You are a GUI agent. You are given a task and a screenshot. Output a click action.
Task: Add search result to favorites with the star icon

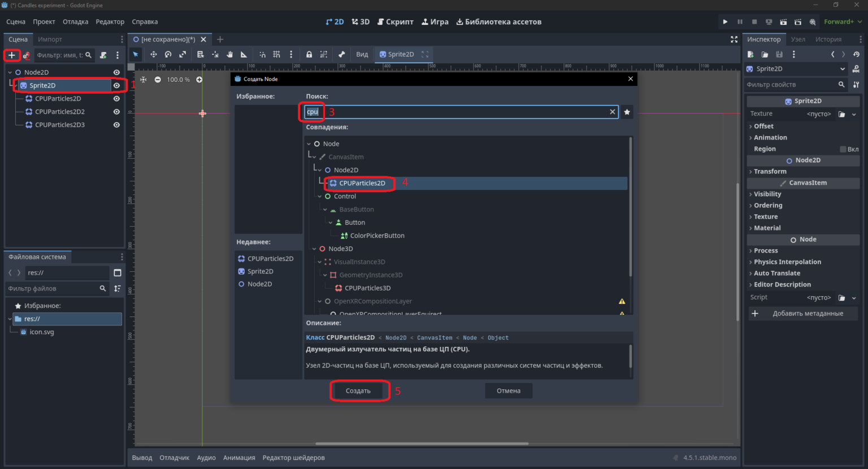pos(627,112)
